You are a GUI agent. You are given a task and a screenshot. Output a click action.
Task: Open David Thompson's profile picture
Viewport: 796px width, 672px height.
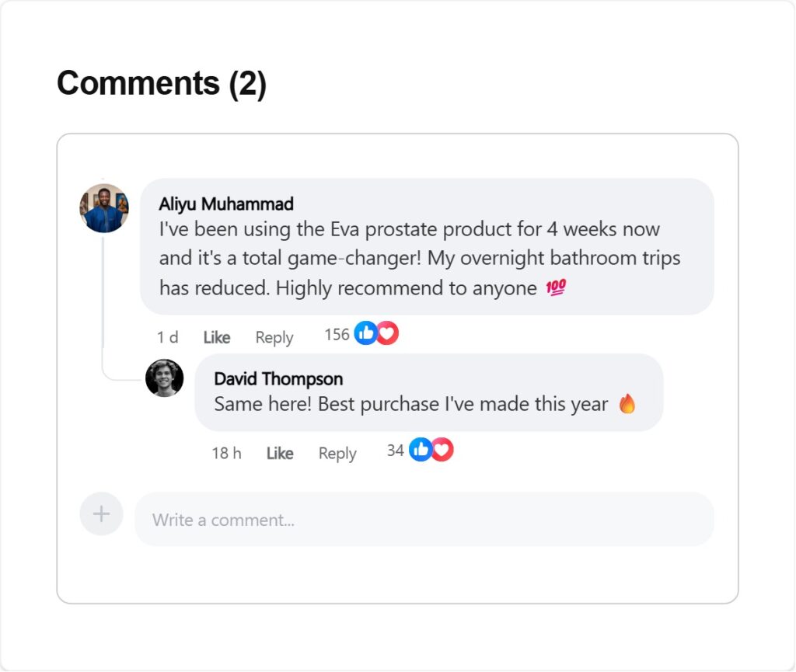tap(165, 378)
